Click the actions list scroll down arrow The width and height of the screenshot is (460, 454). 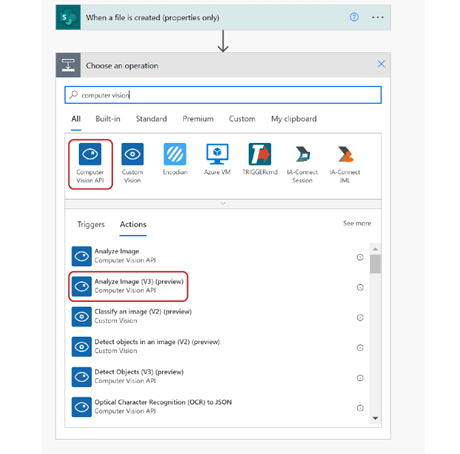coord(375,418)
